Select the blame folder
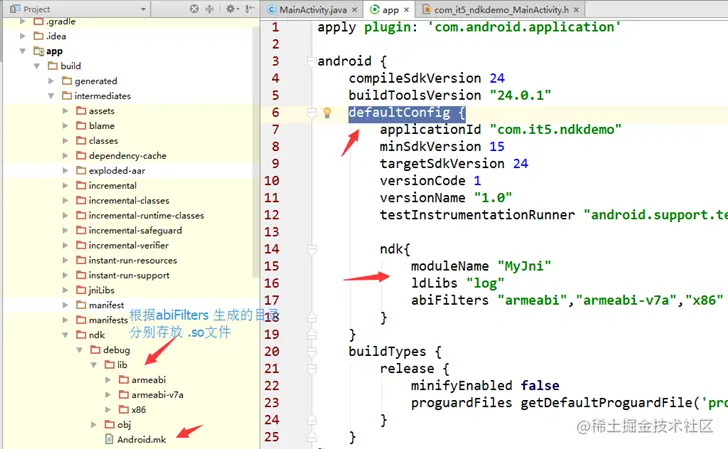The width and height of the screenshot is (728, 449). (95, 125)
